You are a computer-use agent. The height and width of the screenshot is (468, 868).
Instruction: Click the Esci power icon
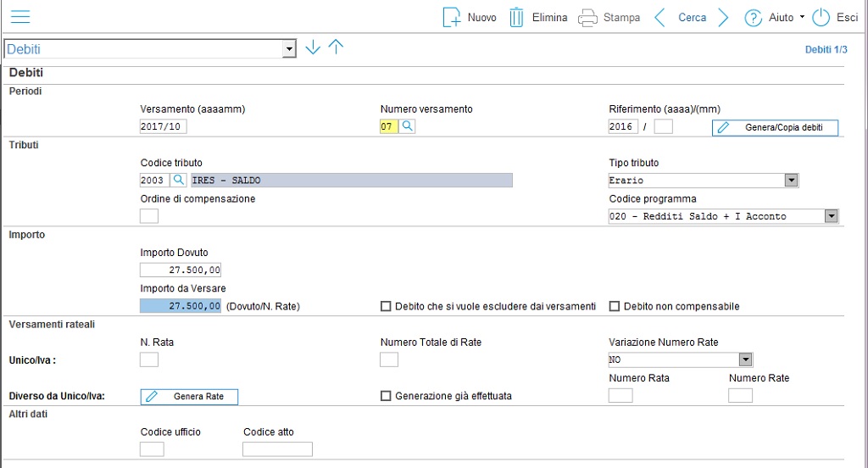click(821, 18)
